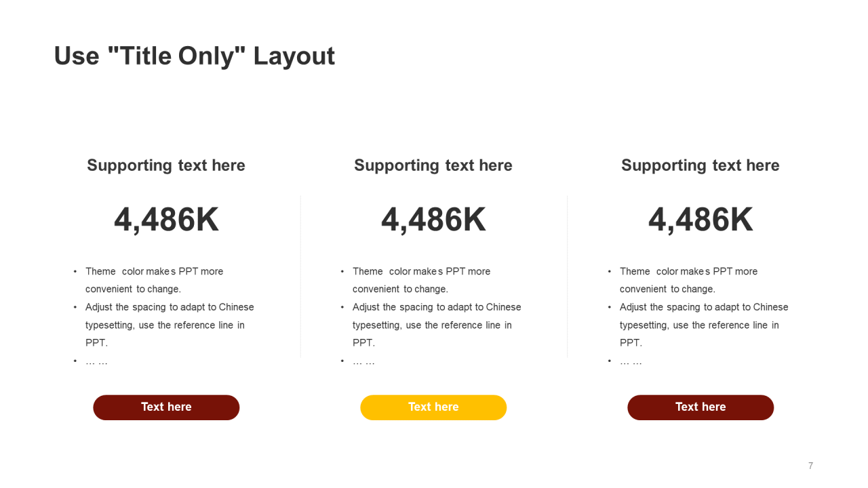
Task: Click the left dark red "Text here" button
Action: pyautogui.click(x=166, y=407)
